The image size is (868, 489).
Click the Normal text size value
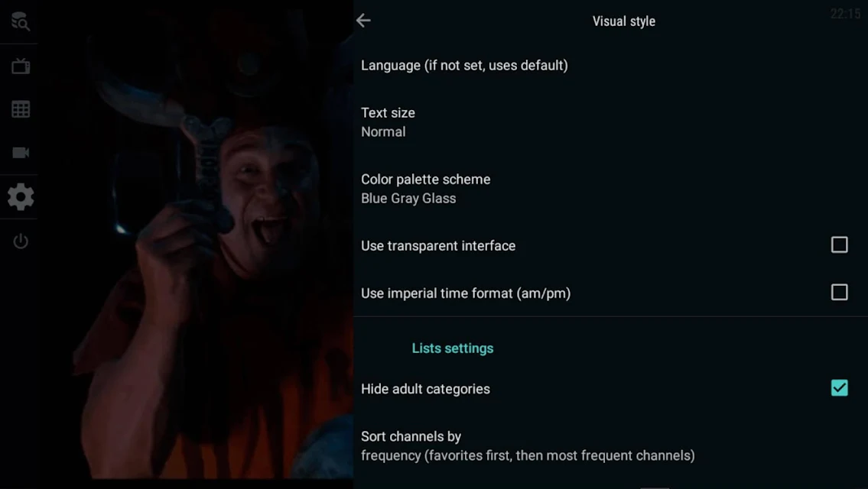(383, 131)
